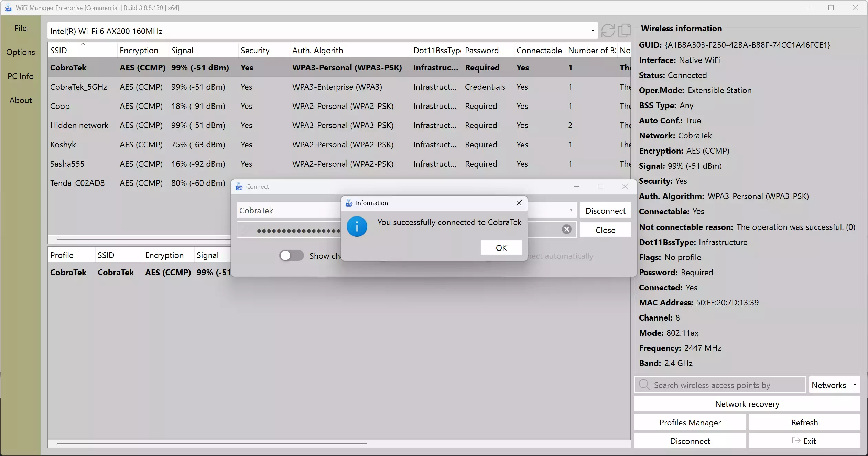Click the Security column header
Screen dimensions: 868x456
point(264,50)
